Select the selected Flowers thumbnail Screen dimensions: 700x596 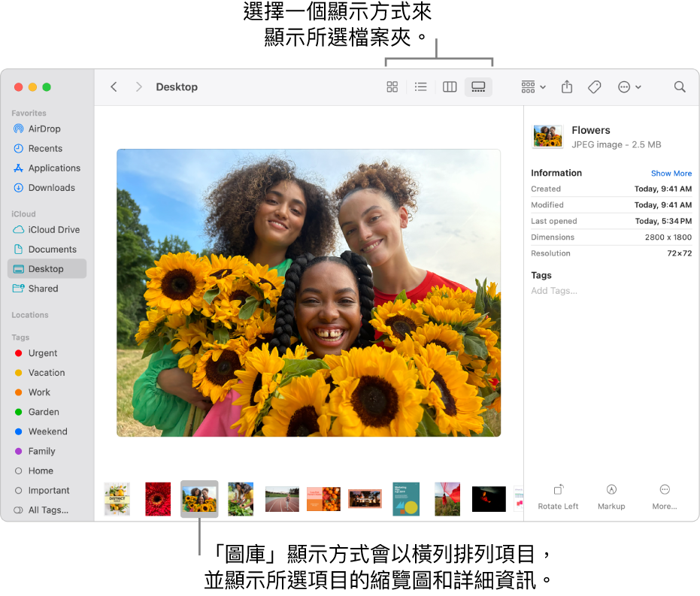click(199, 499)
